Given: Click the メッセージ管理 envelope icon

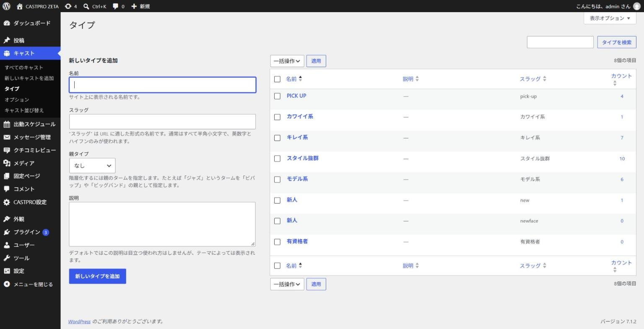Looking at the screenshot, I should [x=7, y=137].
